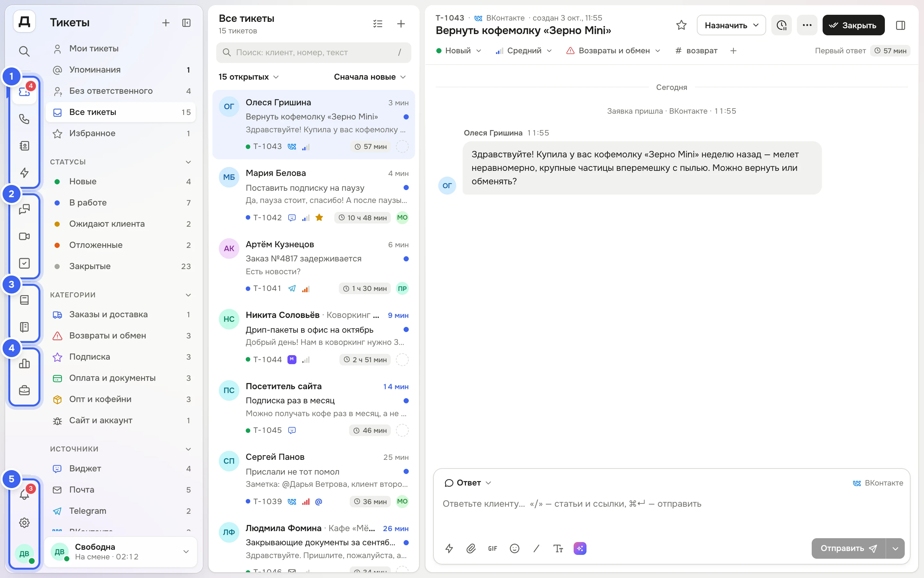The width and height of the screenshot is (924, 578).
Task: Add a tag with the plus after возврат
Action: (733, 51)
